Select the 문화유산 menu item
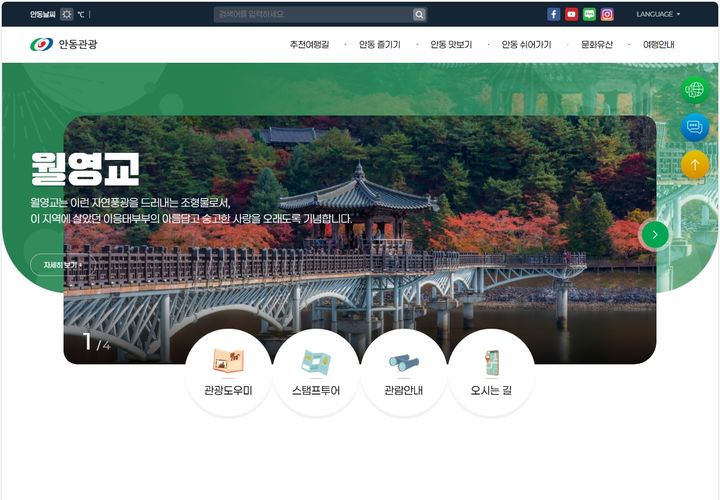This screenshot has height=500, width=720. point(598,45)
